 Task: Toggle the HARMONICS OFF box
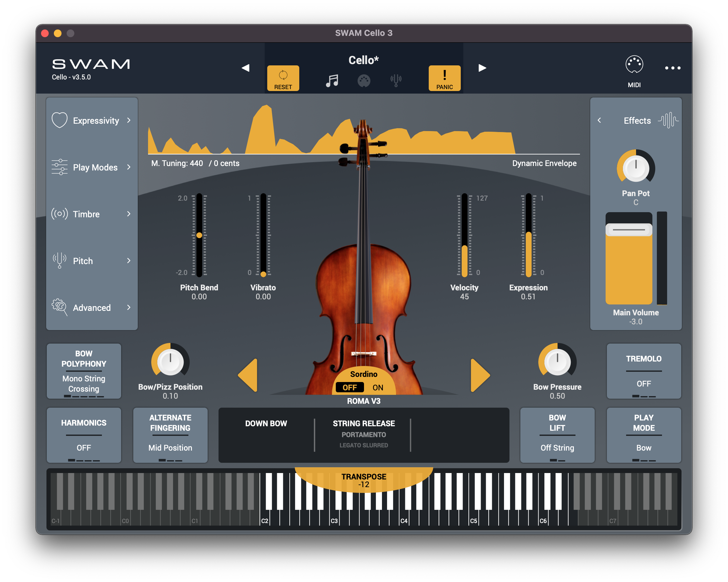coord(84,435)
